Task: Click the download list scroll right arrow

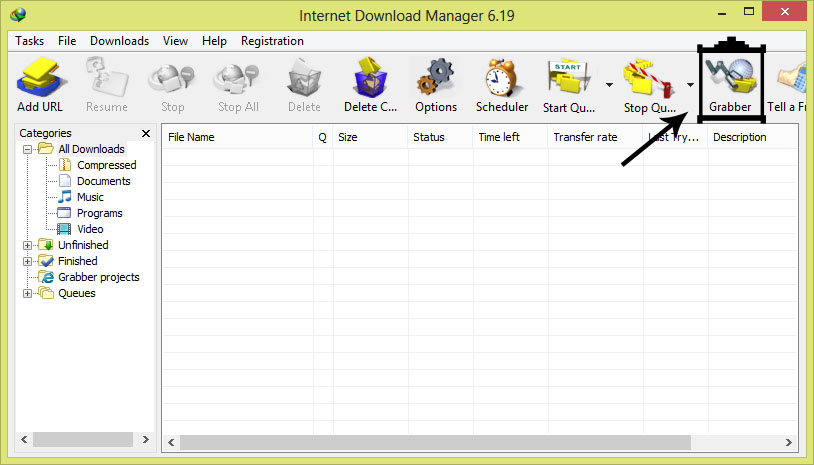Action: 789,443
